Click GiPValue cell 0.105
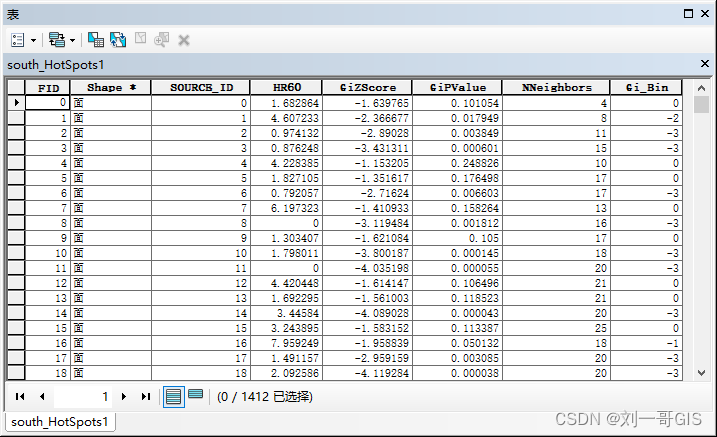Screen dimensions: 717x437 457,238
